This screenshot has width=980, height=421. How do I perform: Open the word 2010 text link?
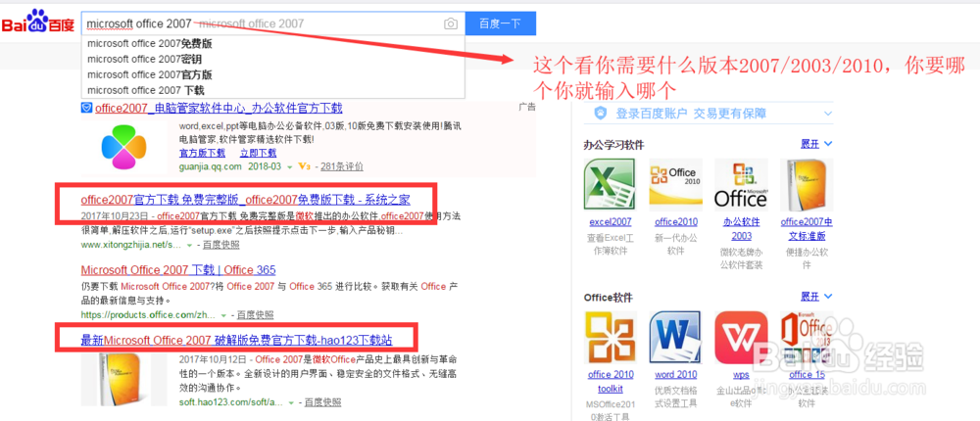pyautogui.click(x=675, y=375)
